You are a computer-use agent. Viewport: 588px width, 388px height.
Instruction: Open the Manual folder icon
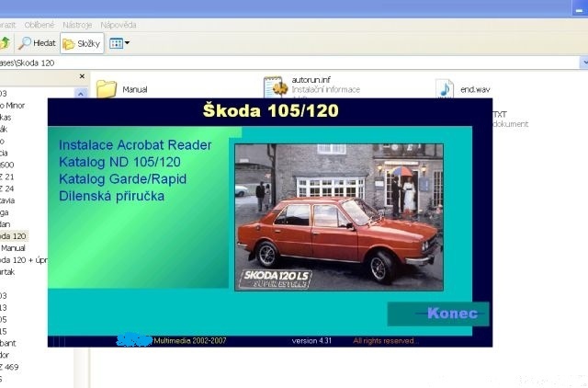[x=107, y=89]
